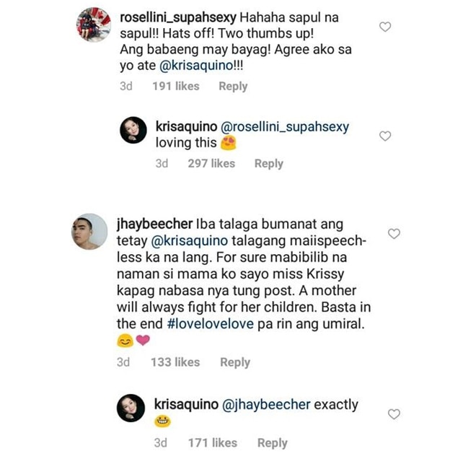The height and width of the screenshot is (454, 476).
Task: Open @jhaybeecher mention in krisaquino's reply
Action: tap(266, 405)
